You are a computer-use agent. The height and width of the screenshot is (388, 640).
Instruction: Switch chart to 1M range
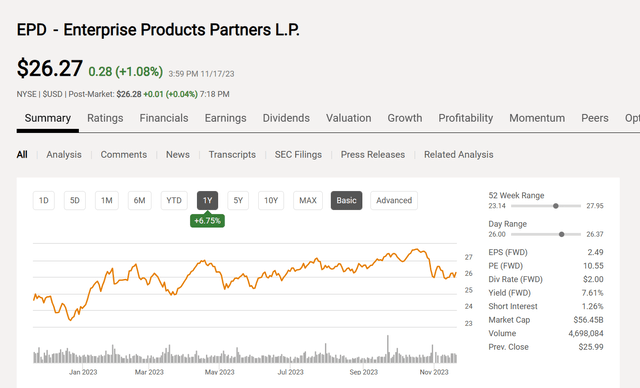pyautogui.click(x=107, y=200)
